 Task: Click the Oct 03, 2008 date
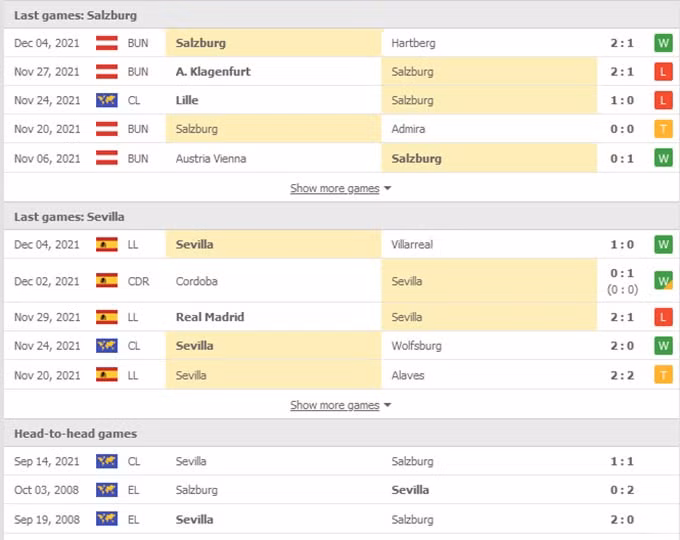point(46,490)
